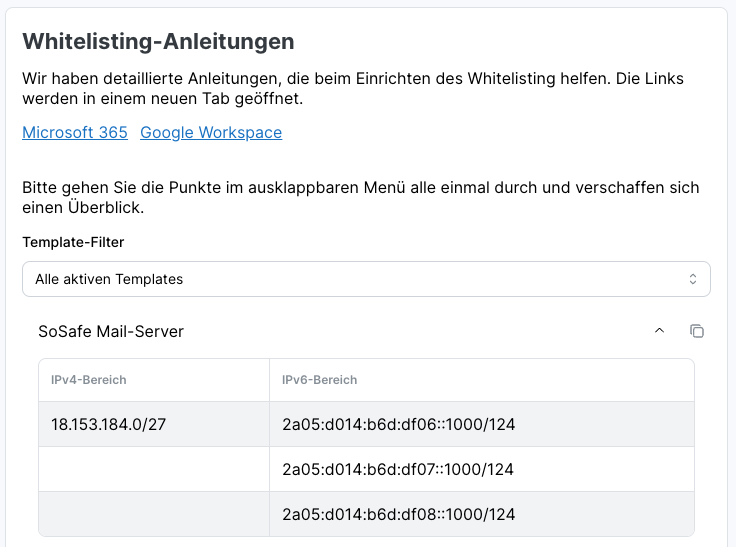Copy the SoSafe Mail-Server entries

click(x=697, y=331)
